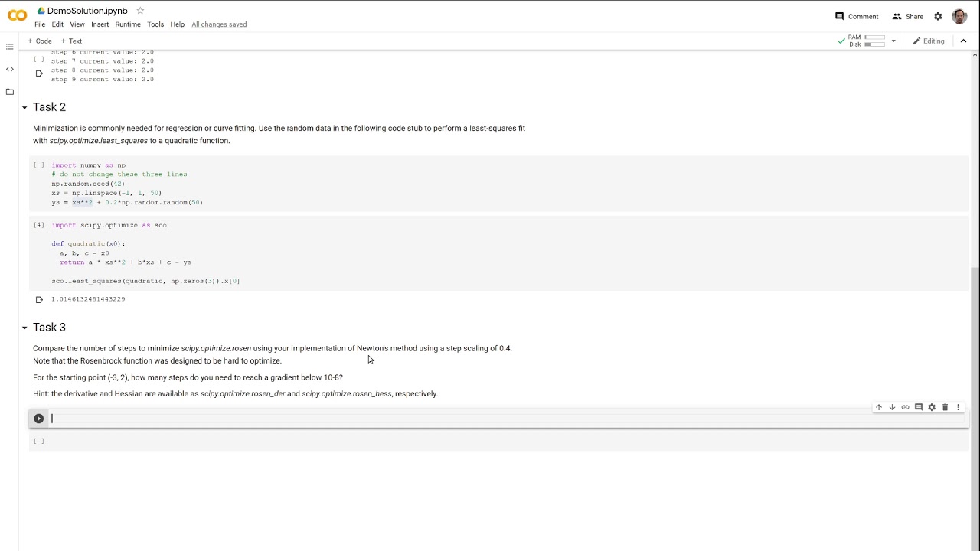Click the RAM usage bar
This screenshot has height=551, width=980.
tap(874, 37)
